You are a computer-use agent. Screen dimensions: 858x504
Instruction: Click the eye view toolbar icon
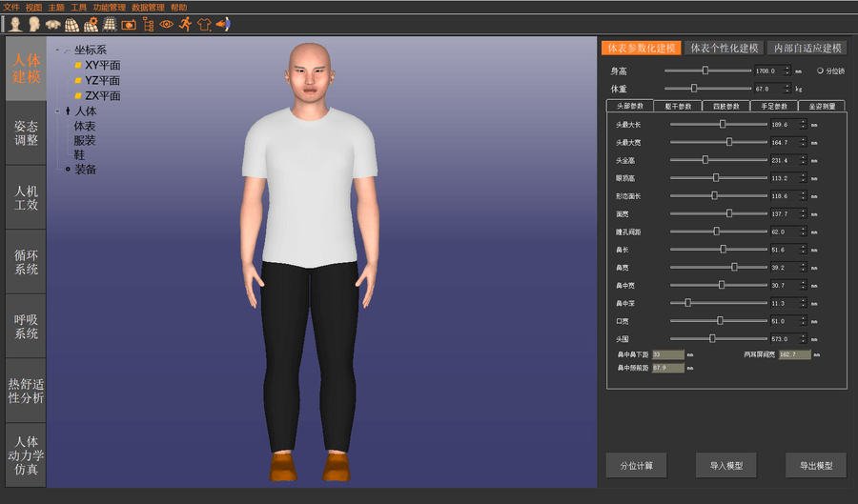click(167, 24)
